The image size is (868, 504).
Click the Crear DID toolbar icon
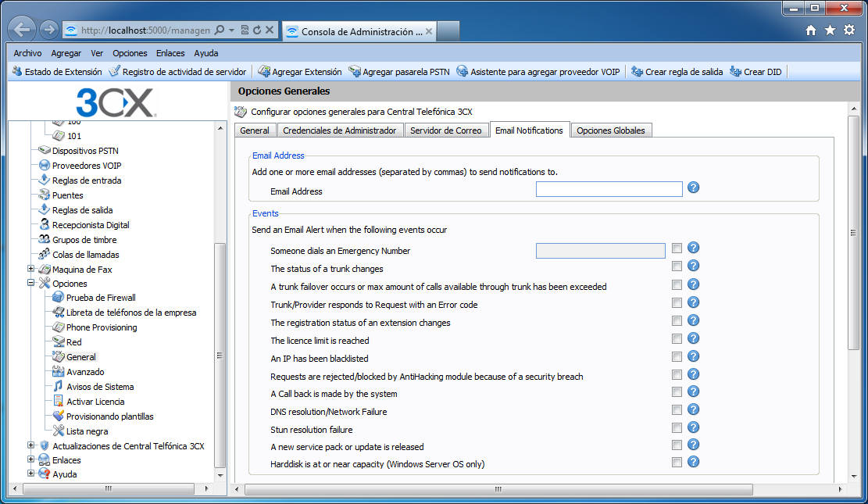735,71
